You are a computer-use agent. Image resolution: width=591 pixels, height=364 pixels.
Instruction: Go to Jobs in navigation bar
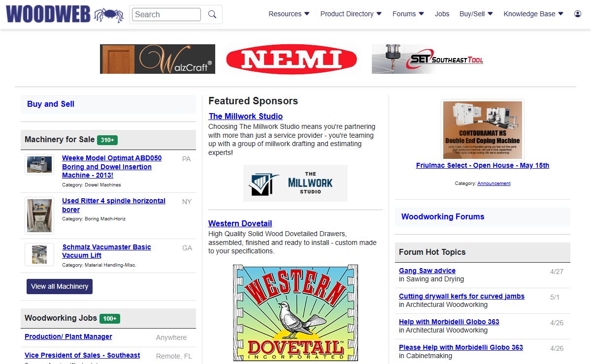click(x=442, y=14)
